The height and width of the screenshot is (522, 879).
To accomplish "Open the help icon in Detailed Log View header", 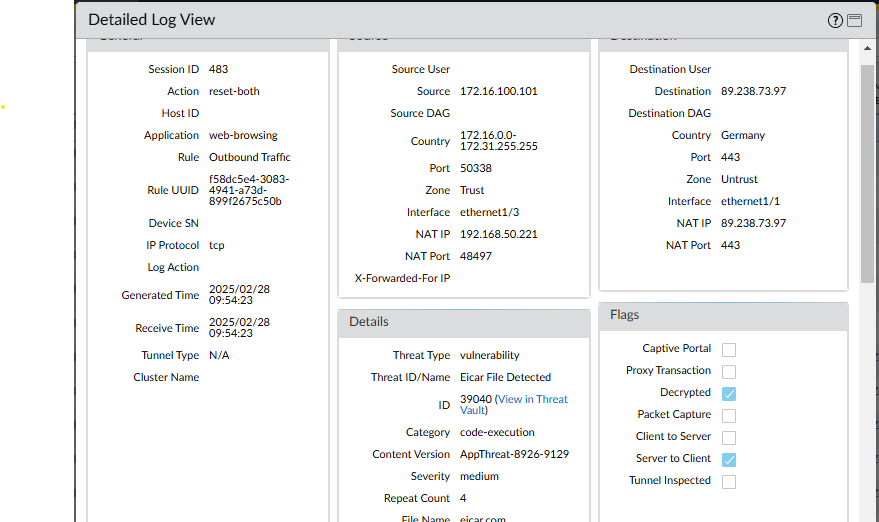I will point(835,21).
